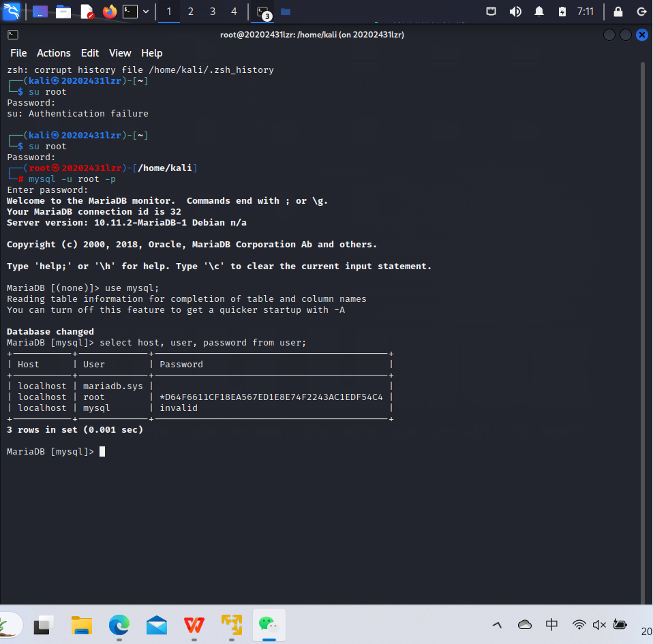Open the display settings tray icon

[491, 12]
